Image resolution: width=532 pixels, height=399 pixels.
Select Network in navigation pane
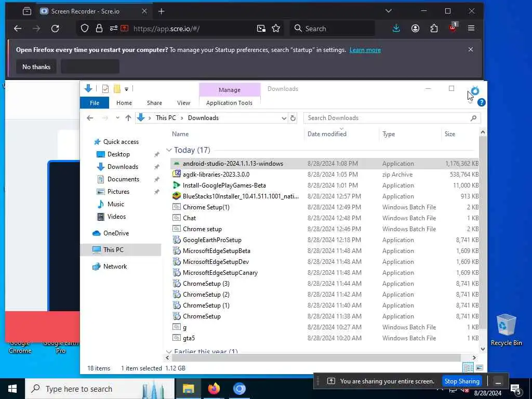115,267
